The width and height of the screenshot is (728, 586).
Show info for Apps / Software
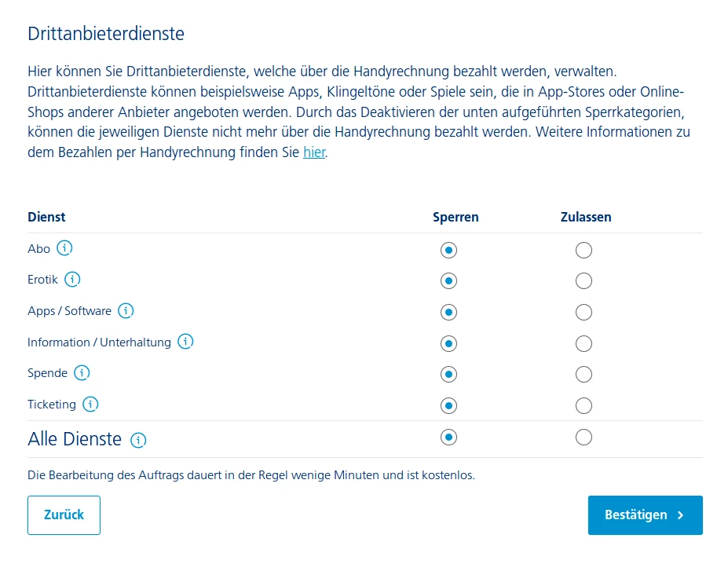[x=126, y=310]
